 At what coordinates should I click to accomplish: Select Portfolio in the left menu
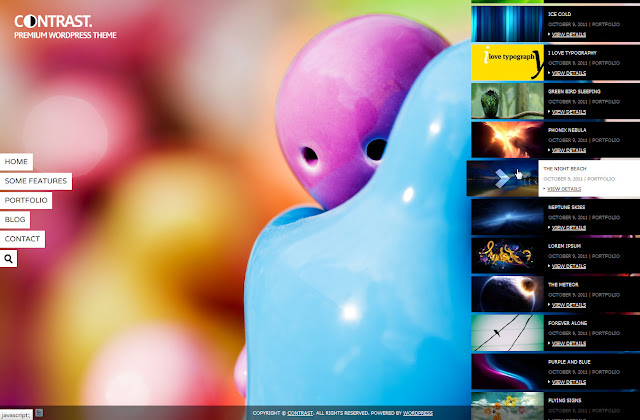tap(26, 200)
